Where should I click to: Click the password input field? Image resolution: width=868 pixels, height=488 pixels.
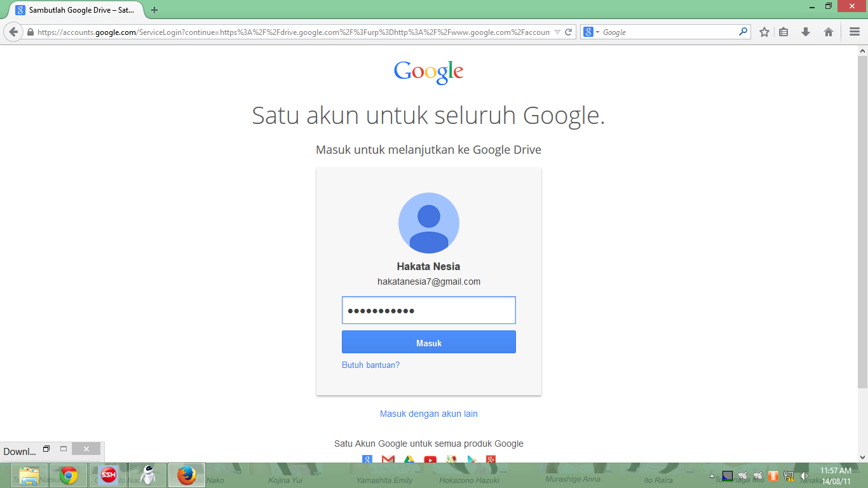429,310
